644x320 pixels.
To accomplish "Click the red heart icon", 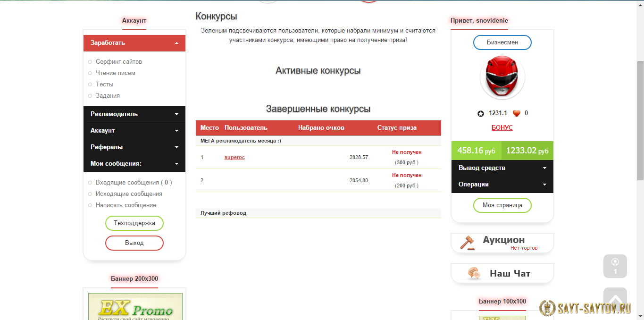I will click(516, 113).
